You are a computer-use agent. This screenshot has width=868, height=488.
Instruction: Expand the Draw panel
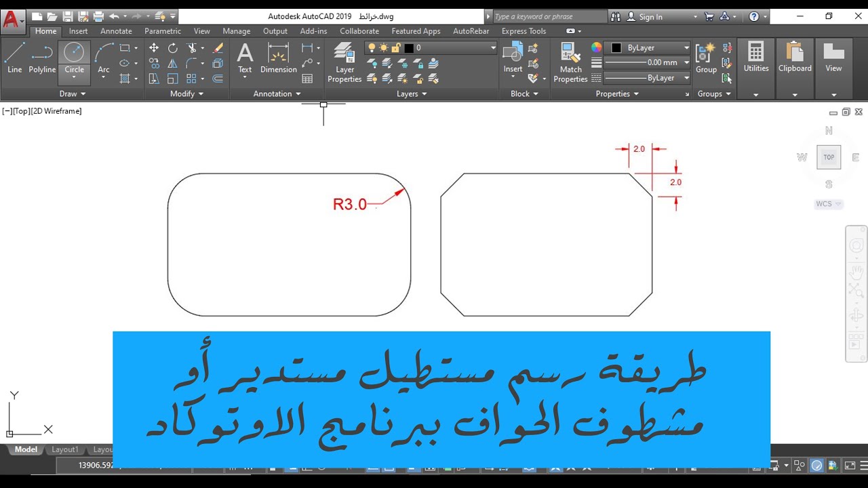[x=73, y=94]
